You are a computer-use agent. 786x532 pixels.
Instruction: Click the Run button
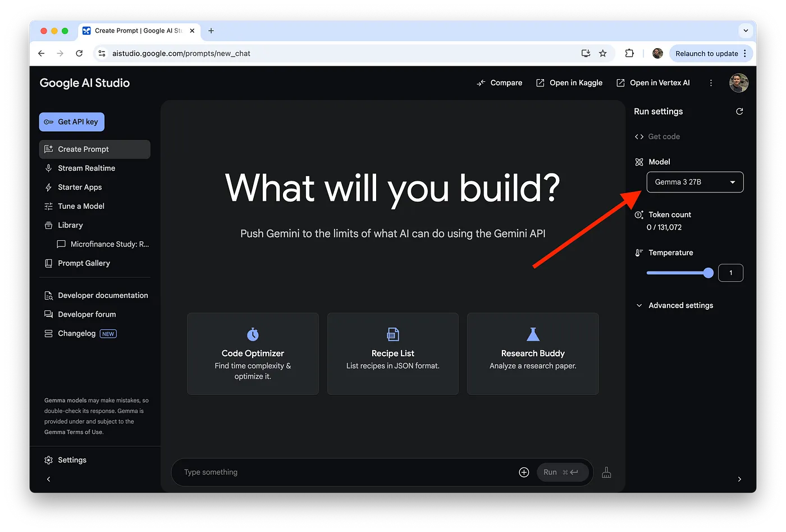pyautogui.click(x=562, y=473)
